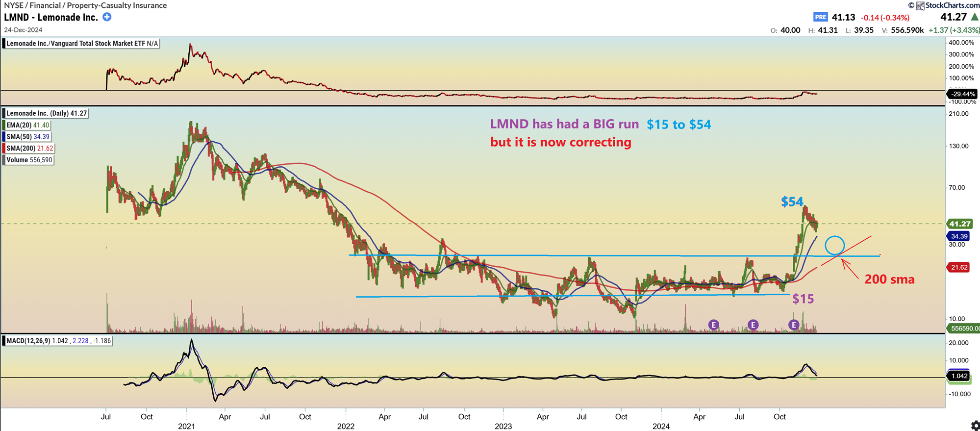This screenshot has width=980, height=431.
Task: Click the SMA(200) 21.62 legend entry
Action: 29,148
